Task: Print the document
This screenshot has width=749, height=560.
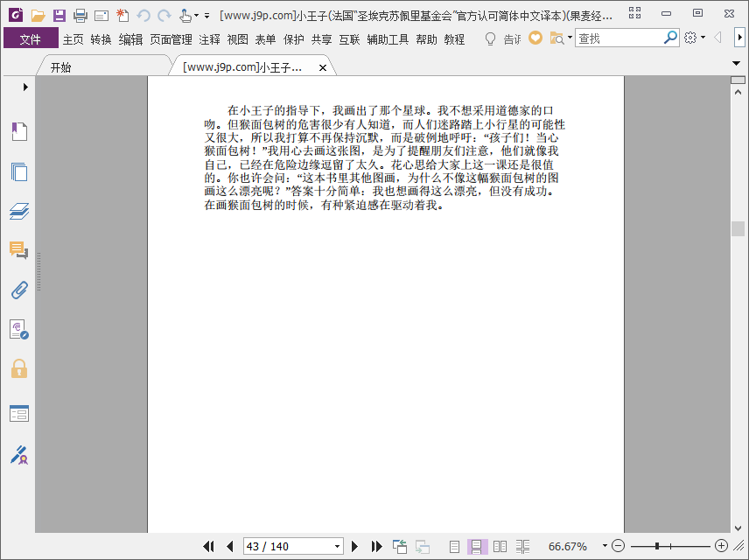Action: point(80,16)
